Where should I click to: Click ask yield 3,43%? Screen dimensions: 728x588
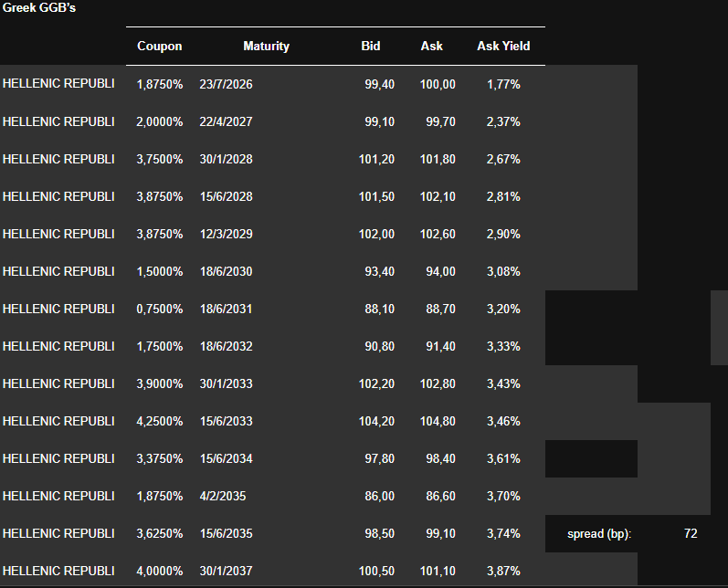(503, 383)
